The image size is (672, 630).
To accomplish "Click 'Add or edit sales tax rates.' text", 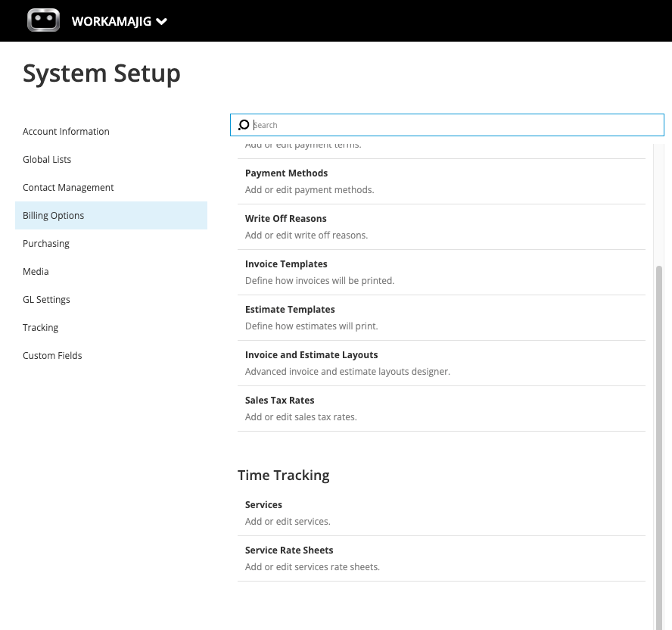I will pyautogui.click(x=301, y=417).
